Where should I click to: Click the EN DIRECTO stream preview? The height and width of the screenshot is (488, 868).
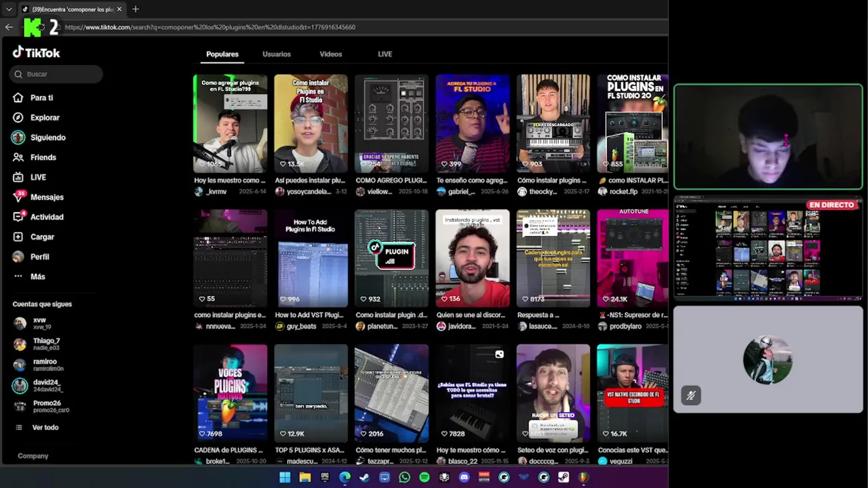pos(768,249)
